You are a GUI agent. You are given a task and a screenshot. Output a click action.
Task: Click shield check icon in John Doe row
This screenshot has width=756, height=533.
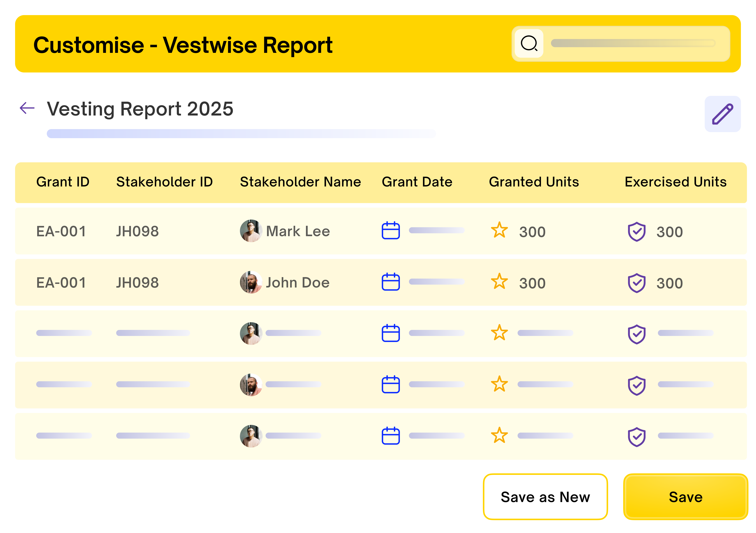tap(636, 283)
